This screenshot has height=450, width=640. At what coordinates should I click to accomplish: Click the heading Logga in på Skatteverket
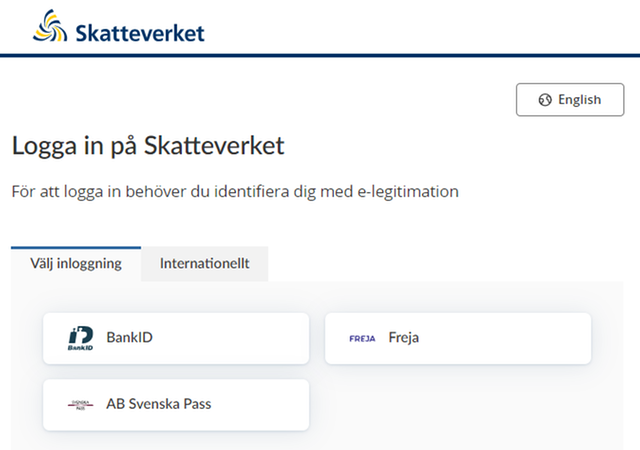tap(148, 146)
